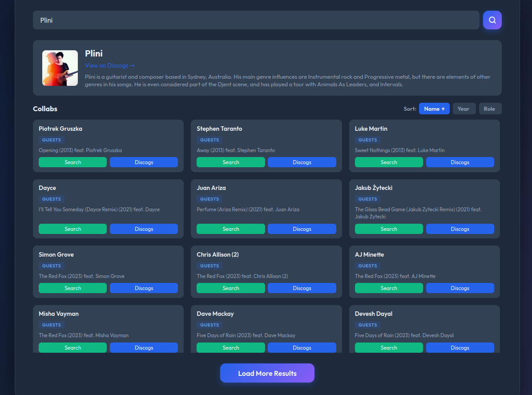
Task: Open Discogs for Chris Allison (2)
Action: coord(302,288)
